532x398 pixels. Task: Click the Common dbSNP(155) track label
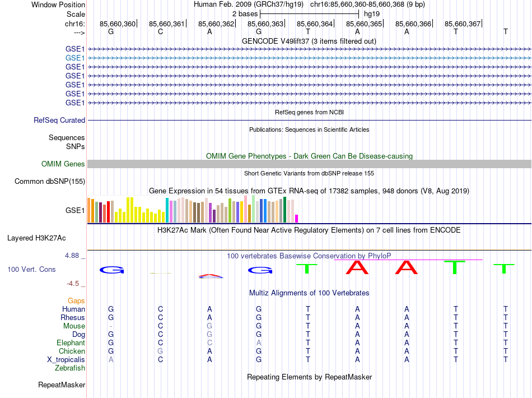pyautogui.click(x=50, y=181)
